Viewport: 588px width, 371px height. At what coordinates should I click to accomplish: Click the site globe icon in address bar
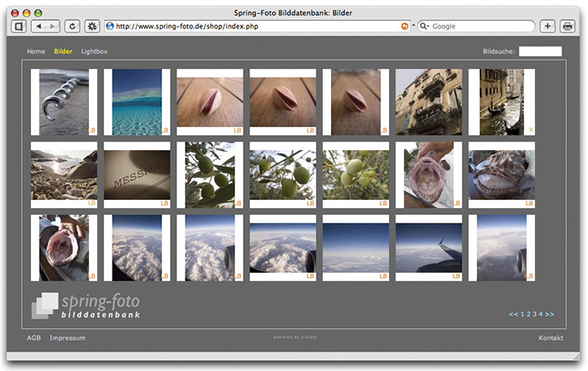pos(110,26)
